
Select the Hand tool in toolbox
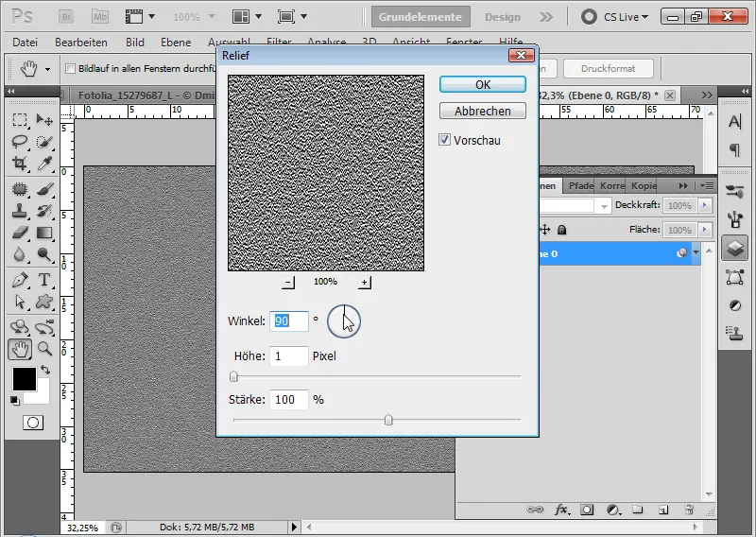coord(20,349)
